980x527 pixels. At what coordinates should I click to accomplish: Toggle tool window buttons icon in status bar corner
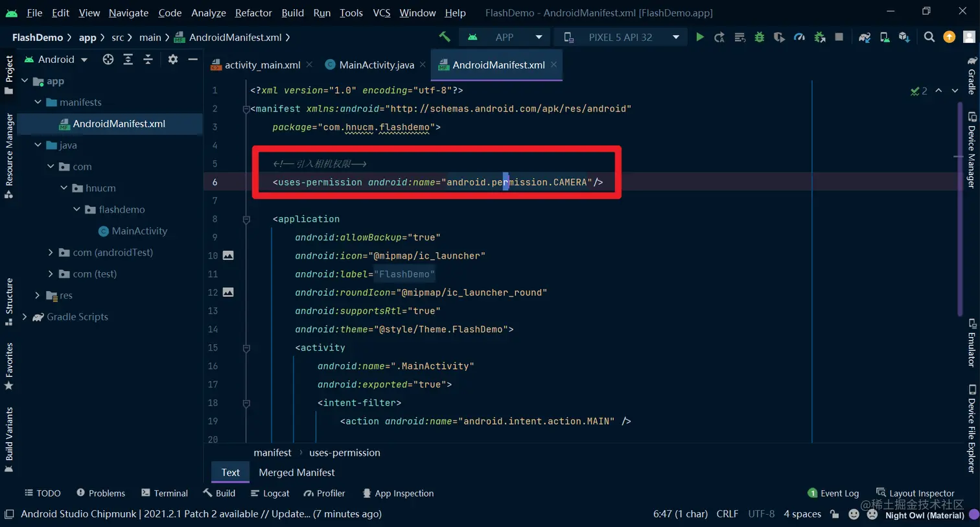tap(9, 514)
